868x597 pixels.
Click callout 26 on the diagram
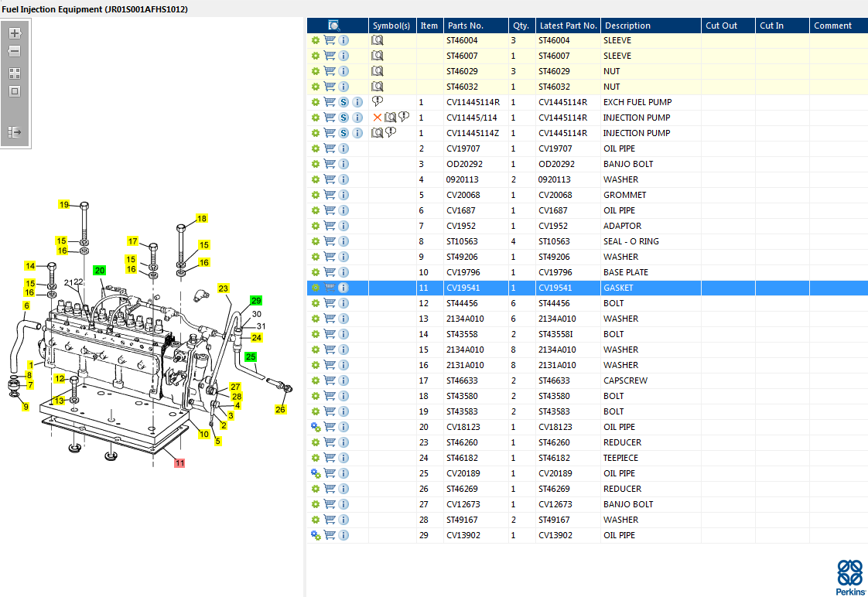click(x=280, y=409)
